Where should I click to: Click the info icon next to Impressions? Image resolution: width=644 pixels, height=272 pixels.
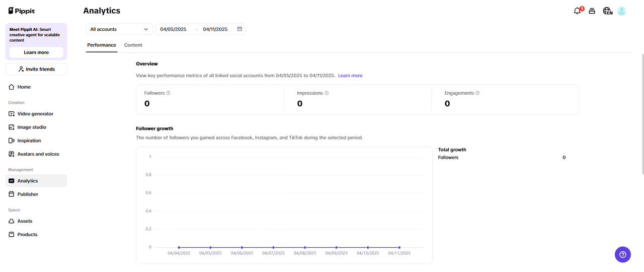(327, 93)
